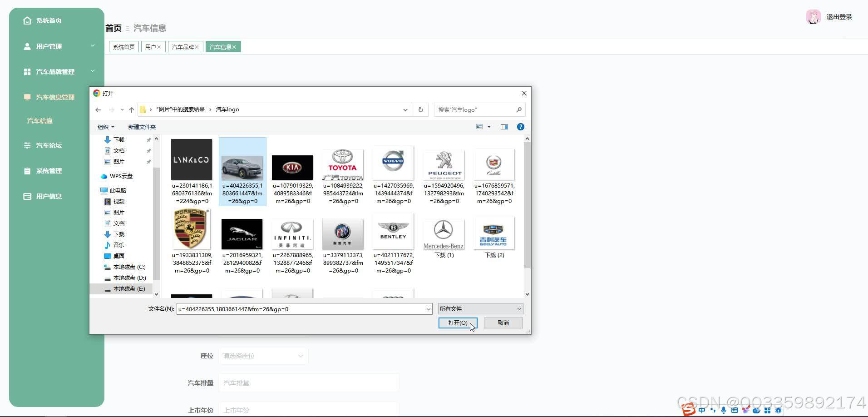Screen dimensions: 868x417
Task: Click the file list vertical scrollbar
Action: pos(527,204)
